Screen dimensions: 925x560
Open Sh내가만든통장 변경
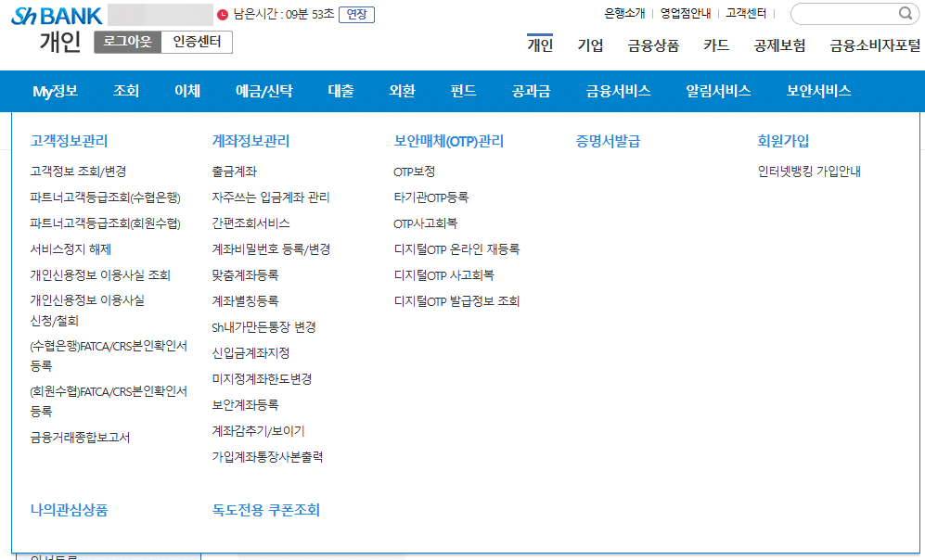pyautogui.click(x=263, y=327)
